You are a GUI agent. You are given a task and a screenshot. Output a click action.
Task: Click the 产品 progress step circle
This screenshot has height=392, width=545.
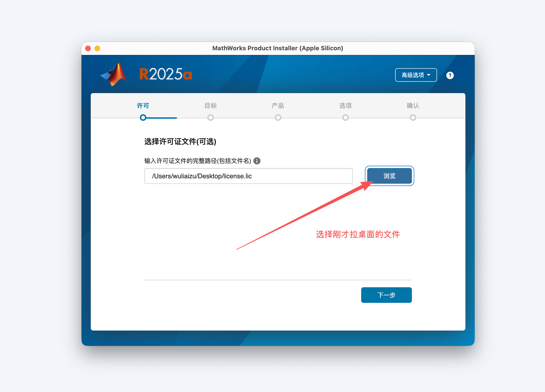pyautogui.click(x=278, y=118)
